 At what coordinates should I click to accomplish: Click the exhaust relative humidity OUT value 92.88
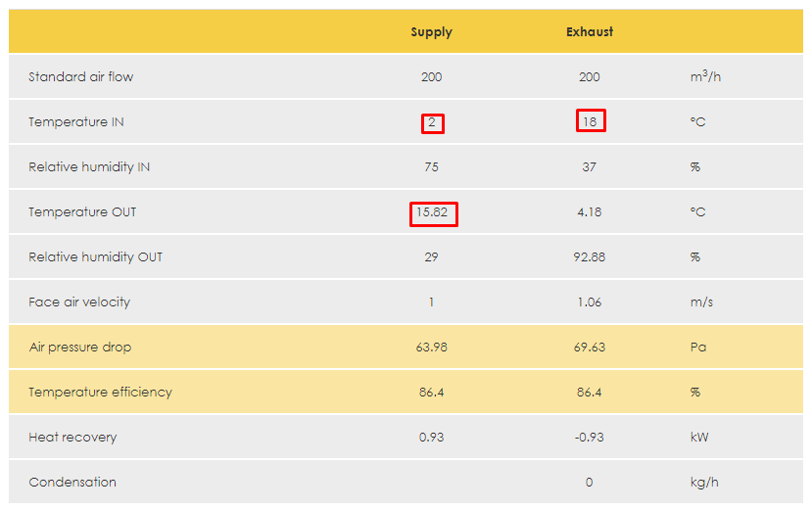pos(590,257)
